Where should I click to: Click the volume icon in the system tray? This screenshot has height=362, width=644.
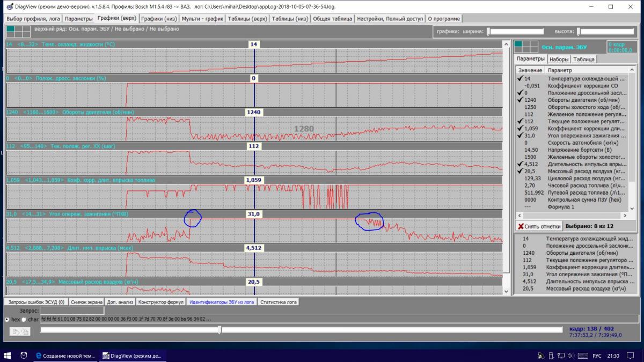tap(570, 356)
